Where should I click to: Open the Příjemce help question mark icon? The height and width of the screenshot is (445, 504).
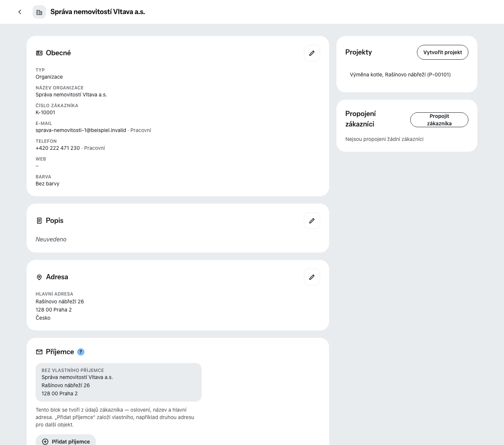click(x=81, y=352)
